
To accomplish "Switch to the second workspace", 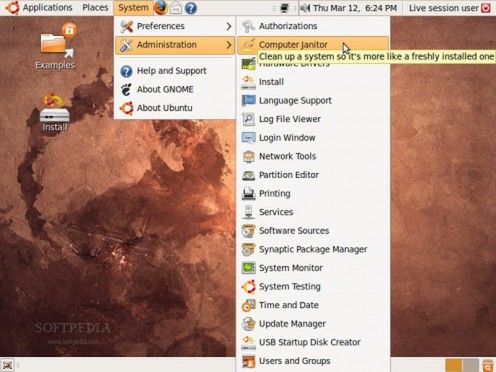I will tap(471, 365).
